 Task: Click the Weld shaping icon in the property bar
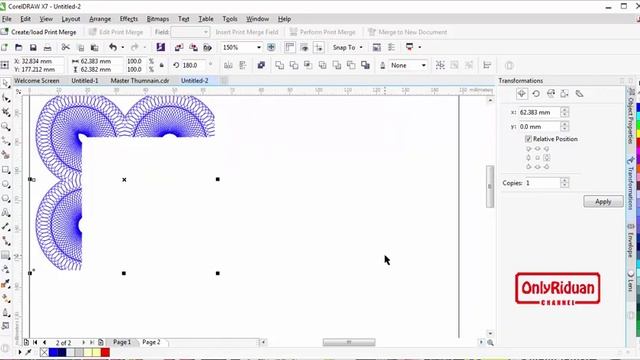(280, 65)
